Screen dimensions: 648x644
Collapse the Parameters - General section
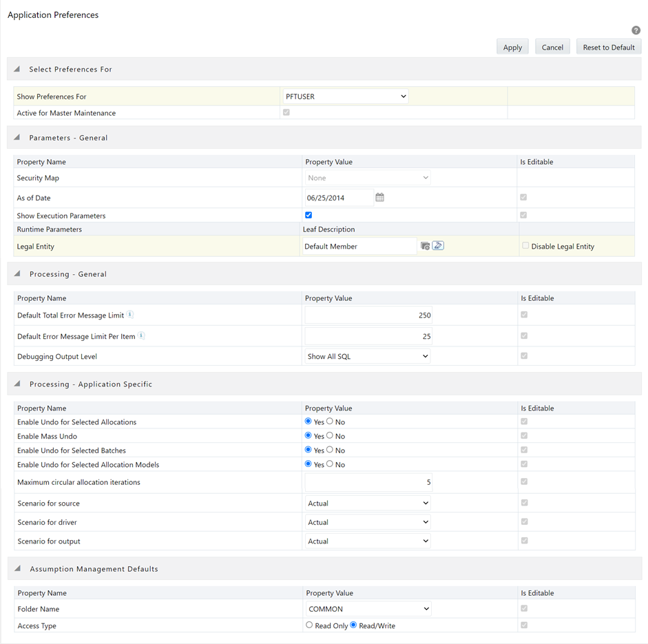pos(17,137)
